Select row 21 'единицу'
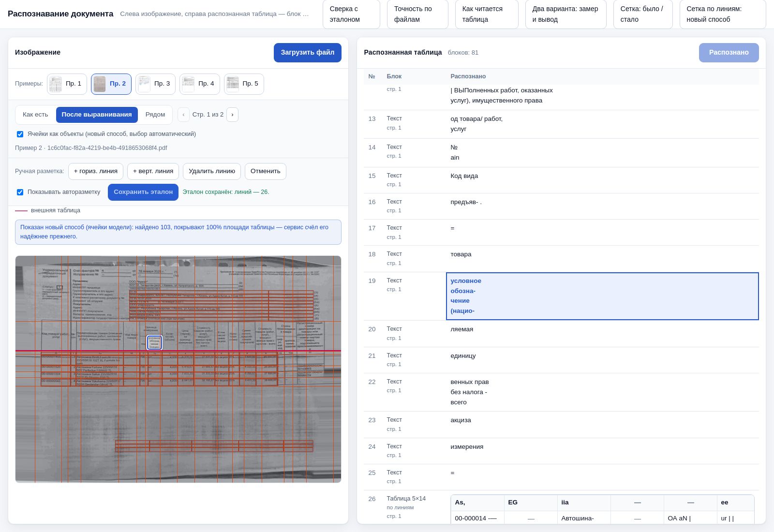 pyautogui.click(x=561, y=360)
